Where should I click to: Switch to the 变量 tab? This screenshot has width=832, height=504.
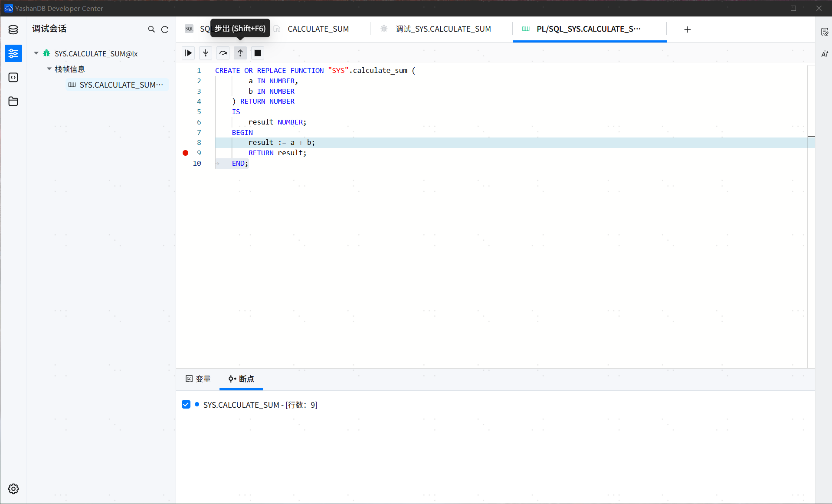click(x=198, y=379)
